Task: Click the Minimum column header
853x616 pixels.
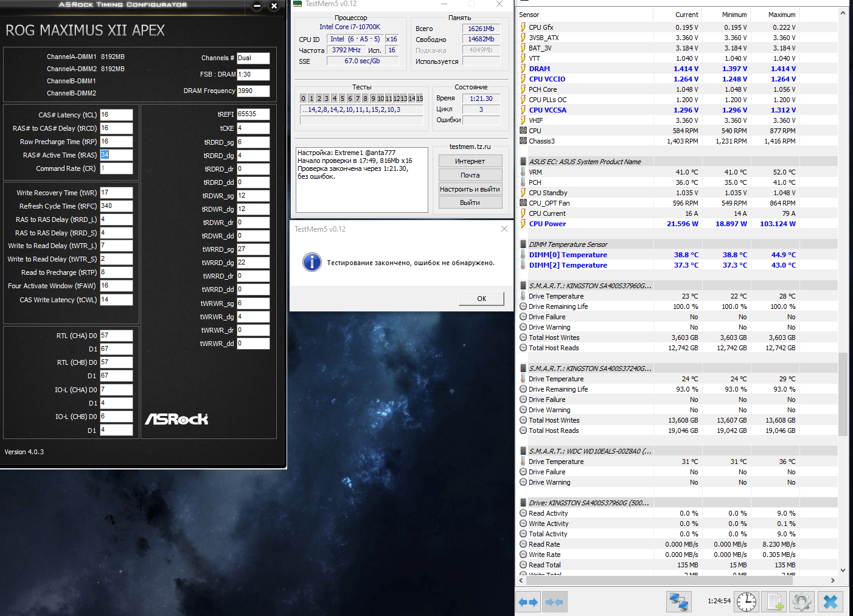Action: [726, 15]
